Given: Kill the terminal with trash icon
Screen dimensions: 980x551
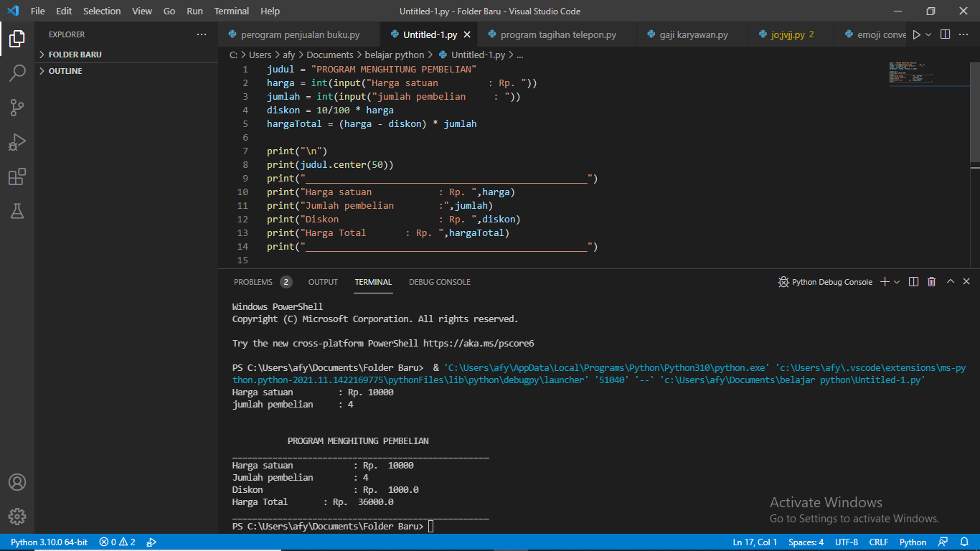Looking at the screenshot, I should 931,282.
